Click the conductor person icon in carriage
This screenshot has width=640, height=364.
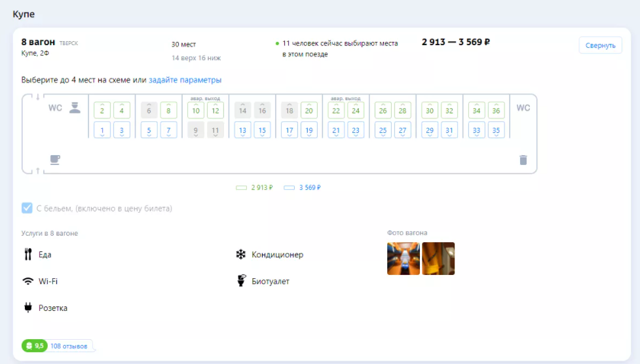pos(75,108)
